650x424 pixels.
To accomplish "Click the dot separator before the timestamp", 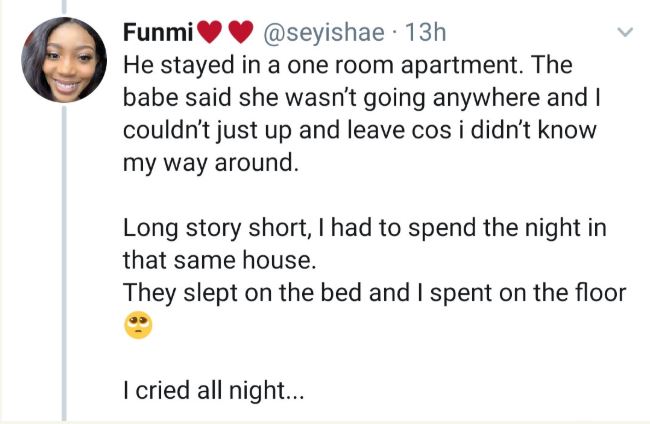I will click(x=397, y=33).
